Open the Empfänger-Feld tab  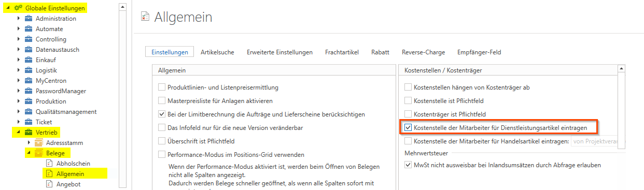click(479, 52)
